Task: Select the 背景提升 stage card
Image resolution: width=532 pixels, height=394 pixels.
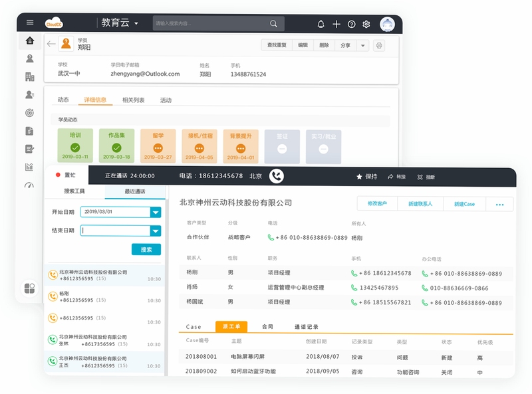Action: tap(241, 146)
